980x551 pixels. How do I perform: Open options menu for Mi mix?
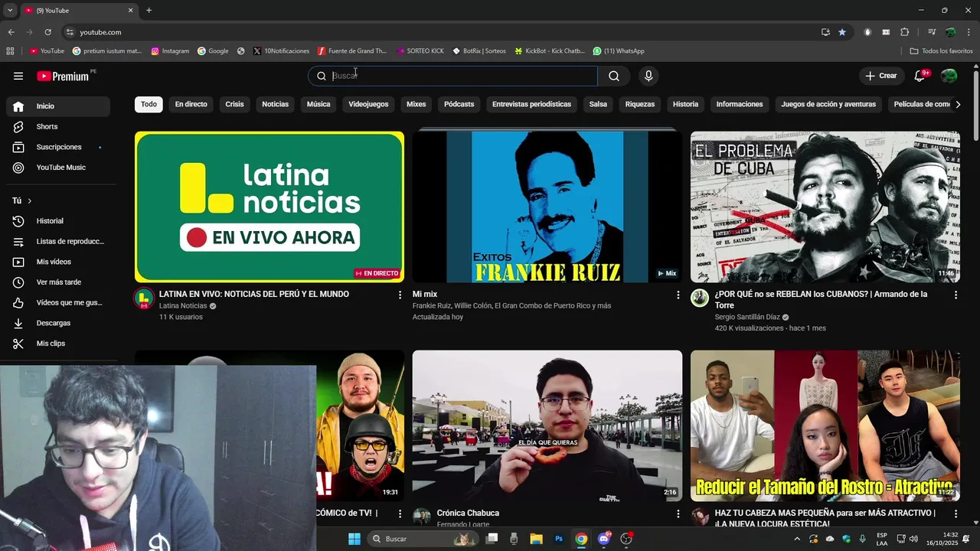678,295
